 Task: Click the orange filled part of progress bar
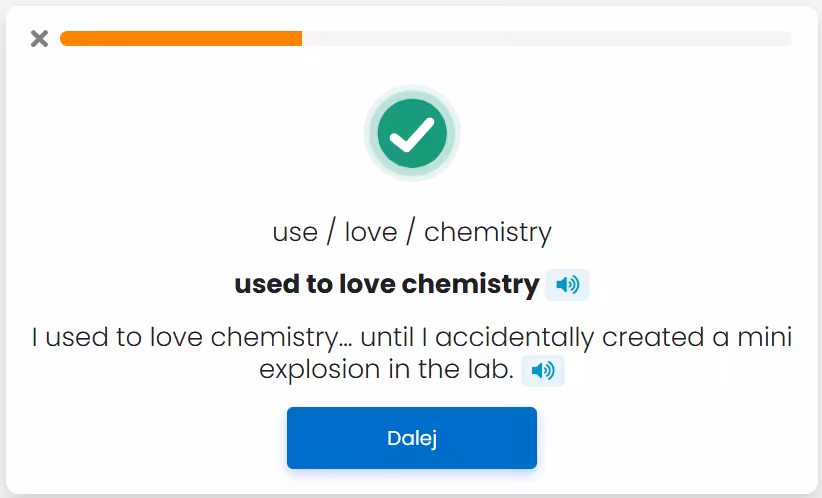click(180, 38)
